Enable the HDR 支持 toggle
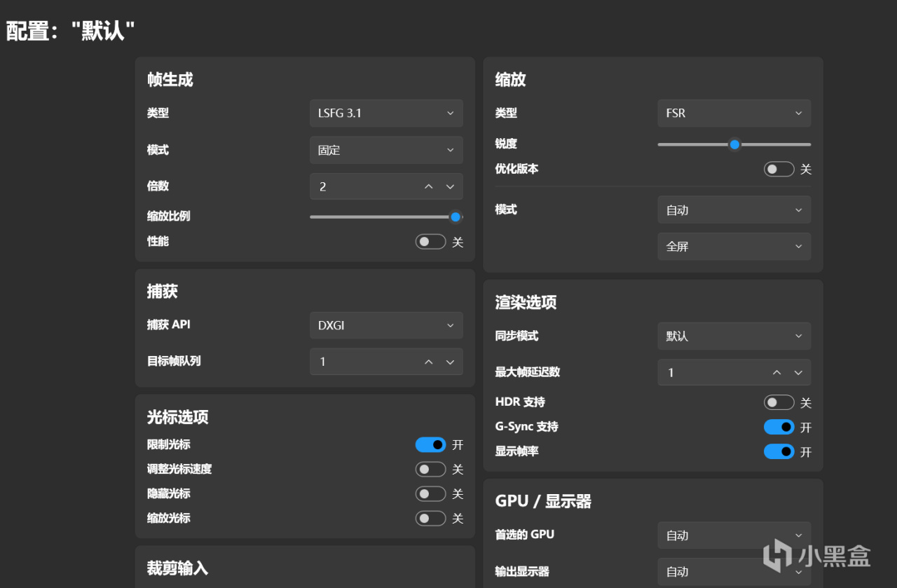Viewport: 897px width, 588px height. [779, 402]
